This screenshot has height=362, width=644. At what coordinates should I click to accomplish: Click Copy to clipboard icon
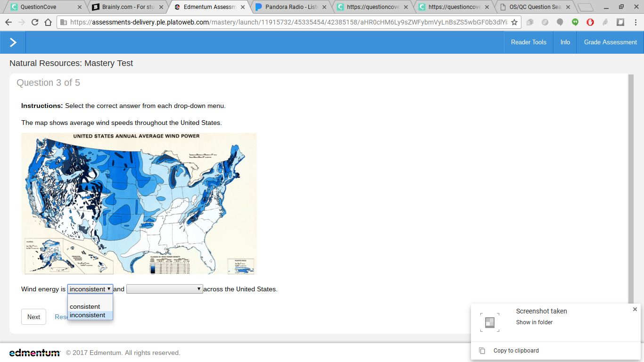coord(482,351)
